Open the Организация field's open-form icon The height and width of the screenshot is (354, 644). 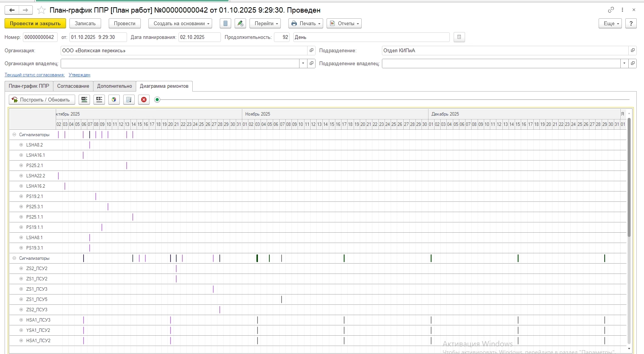pos(312,51)
